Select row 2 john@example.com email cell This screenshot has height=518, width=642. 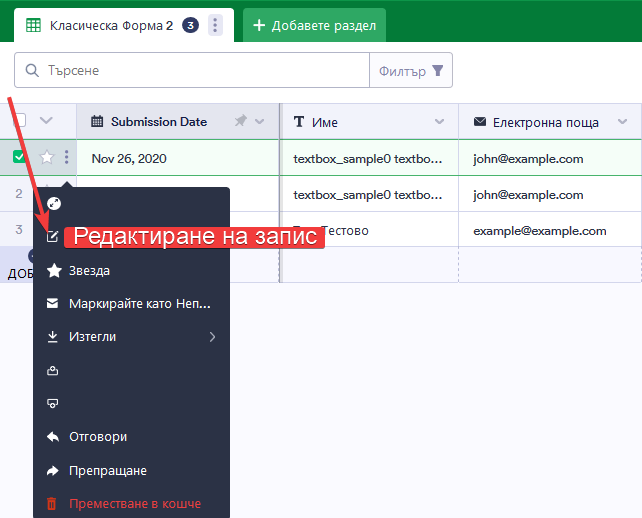click(x=550, y=194)
